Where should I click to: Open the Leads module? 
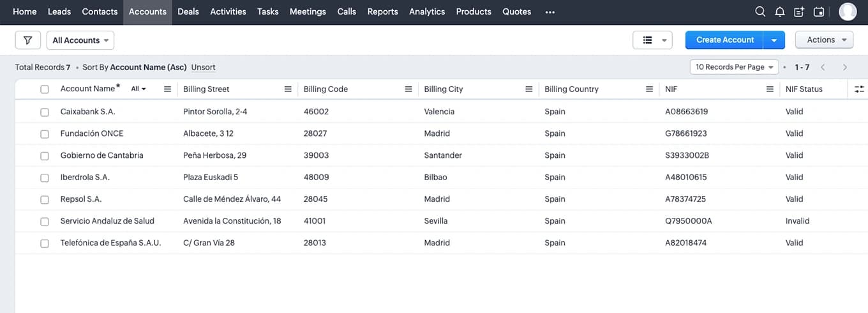point(59,11)
